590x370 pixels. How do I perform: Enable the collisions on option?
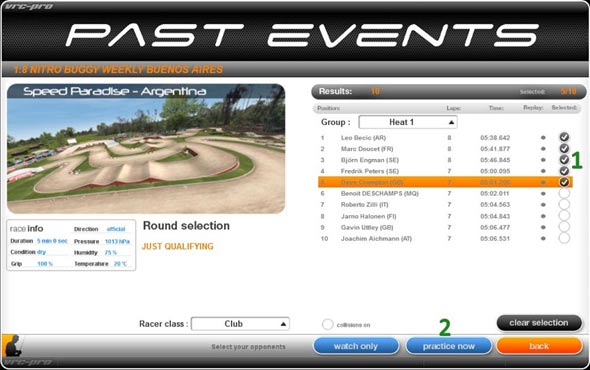point(327,324)
